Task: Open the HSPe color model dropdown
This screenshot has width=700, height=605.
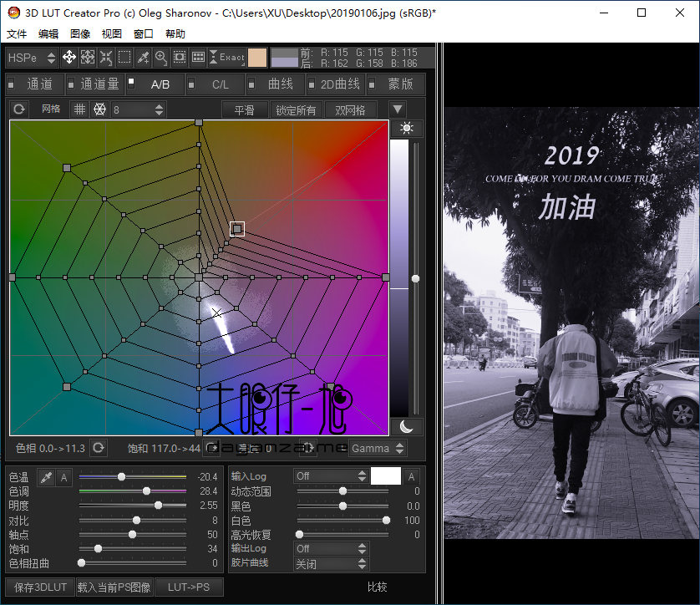Action: [32, 58]
